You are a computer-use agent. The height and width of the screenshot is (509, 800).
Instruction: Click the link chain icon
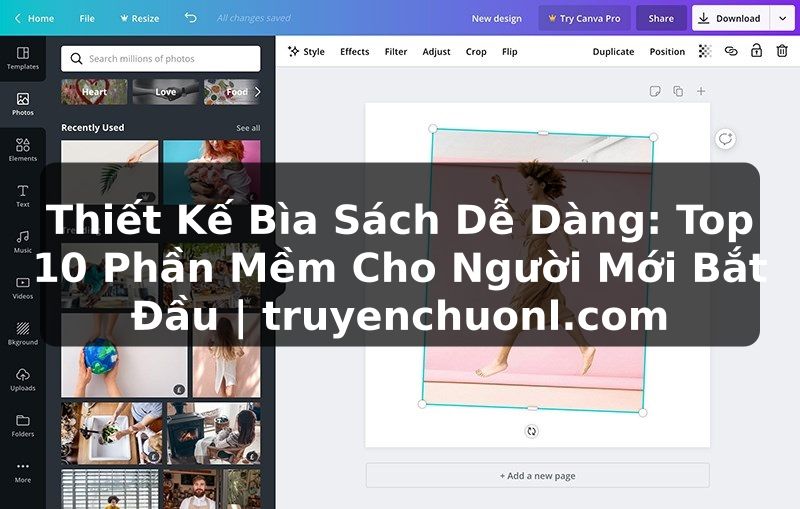tap(731, 51)
